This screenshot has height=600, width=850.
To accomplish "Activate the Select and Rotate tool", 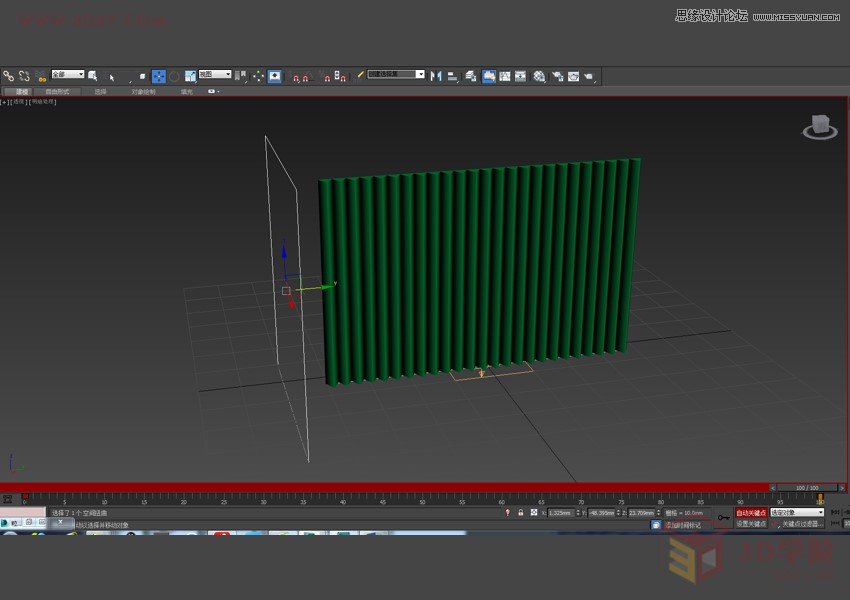I will coord(175,75).
